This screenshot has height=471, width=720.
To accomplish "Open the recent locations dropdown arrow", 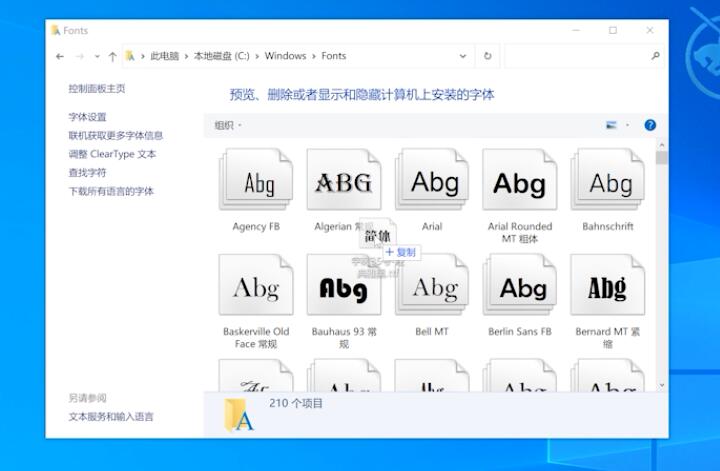I will 97,56.
